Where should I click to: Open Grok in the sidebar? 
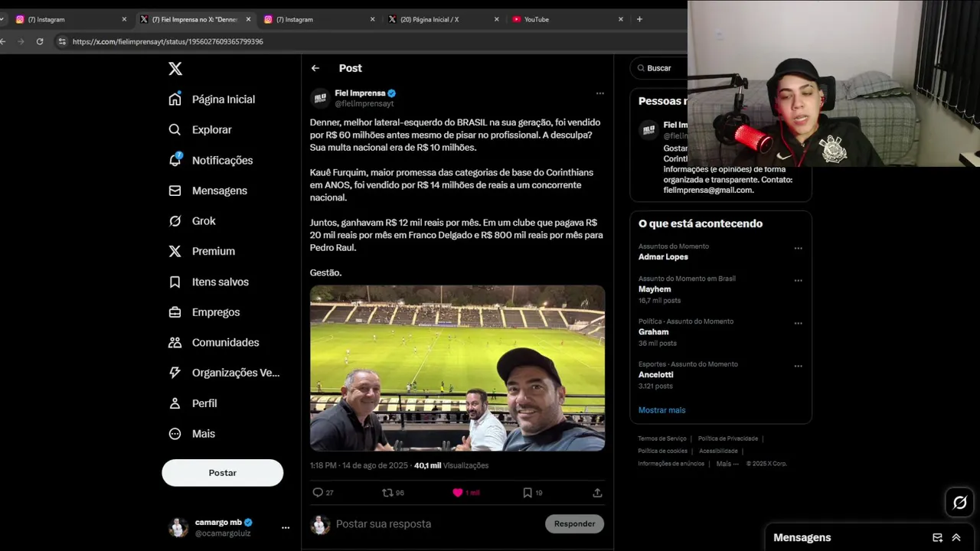[x=193, y=221]
